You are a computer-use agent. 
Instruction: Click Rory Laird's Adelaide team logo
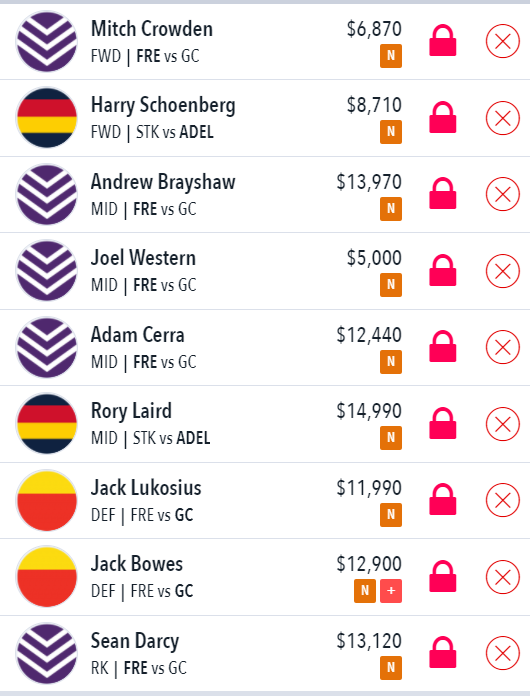47,424
